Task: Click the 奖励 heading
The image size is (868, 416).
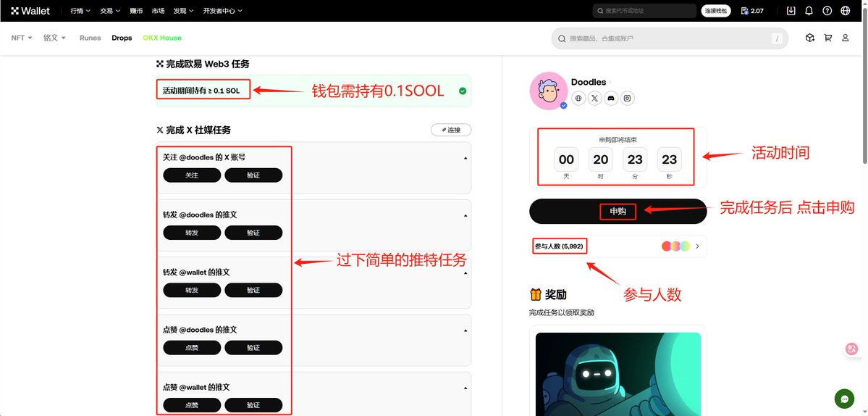Action: (556, 294)
